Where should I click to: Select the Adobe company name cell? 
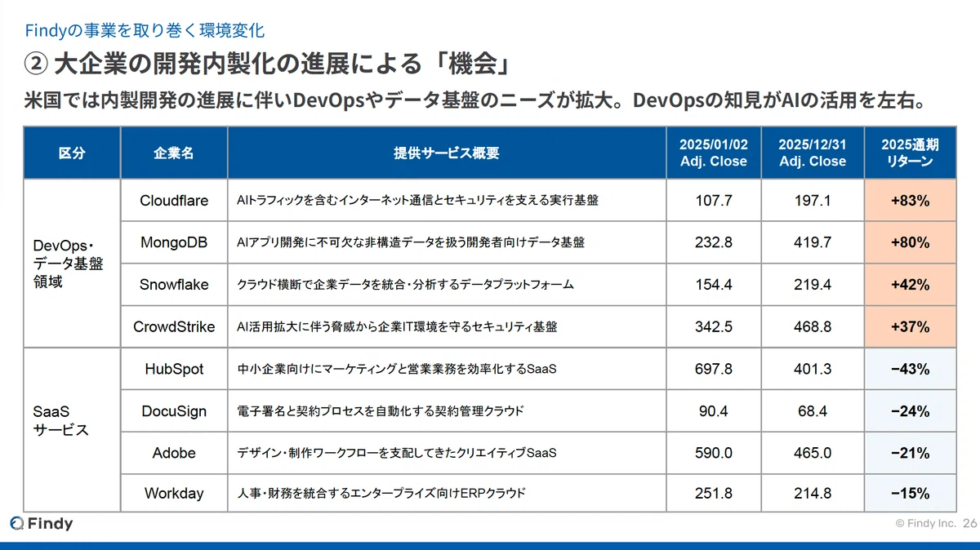[x=174, y=453]
